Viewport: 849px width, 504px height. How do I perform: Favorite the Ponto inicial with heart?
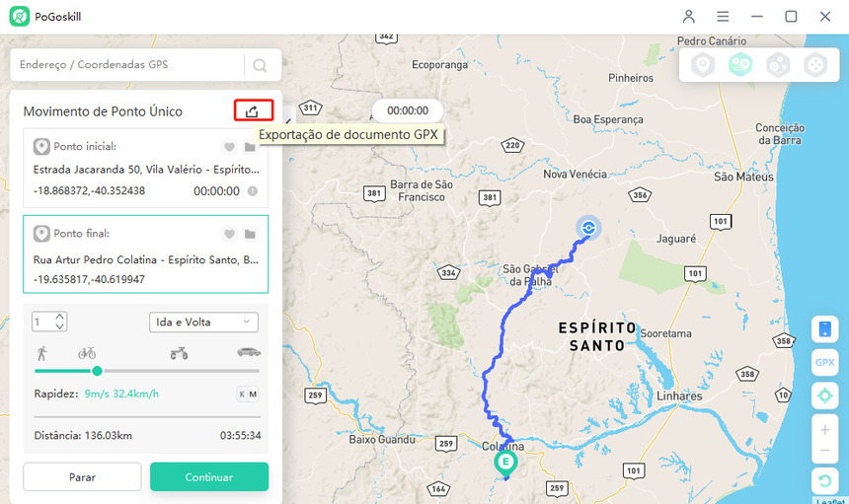click(x=228, y=147)
